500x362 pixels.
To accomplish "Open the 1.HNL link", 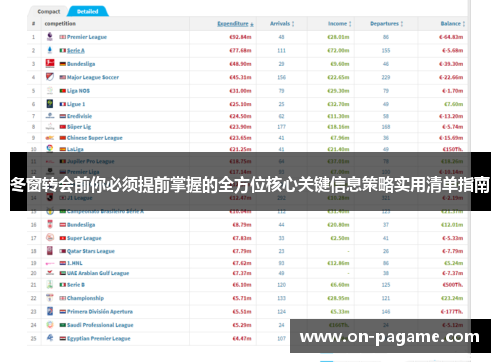I will point(75,263).
